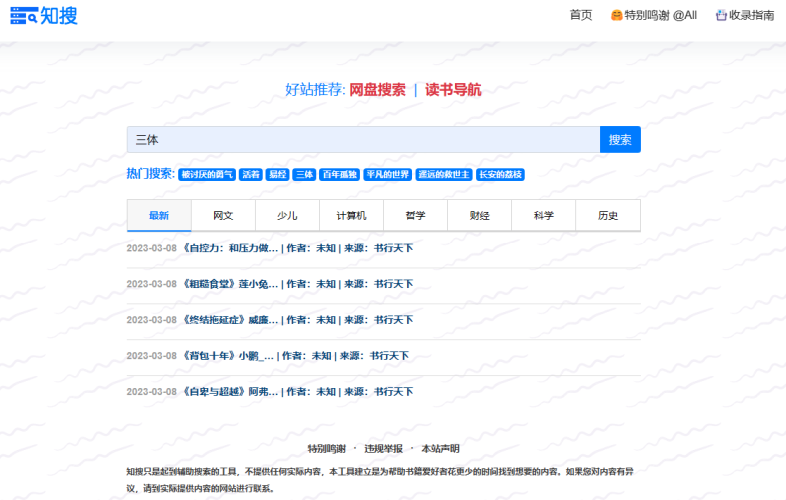Open the 《背包十年》小鹏_… book entry
The width and height of the screenshot is (786, 500).
coord(295,356)
